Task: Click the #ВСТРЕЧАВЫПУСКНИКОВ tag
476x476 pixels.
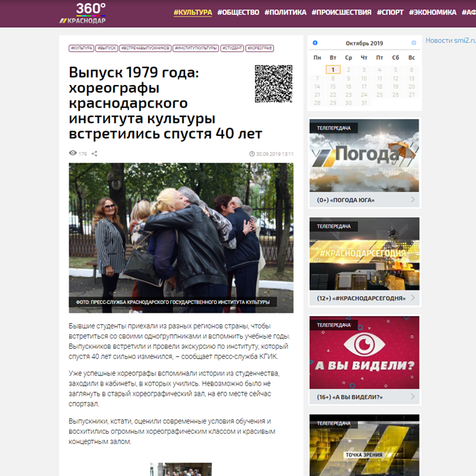Action: pyautogui.click(x=145, y=48)
